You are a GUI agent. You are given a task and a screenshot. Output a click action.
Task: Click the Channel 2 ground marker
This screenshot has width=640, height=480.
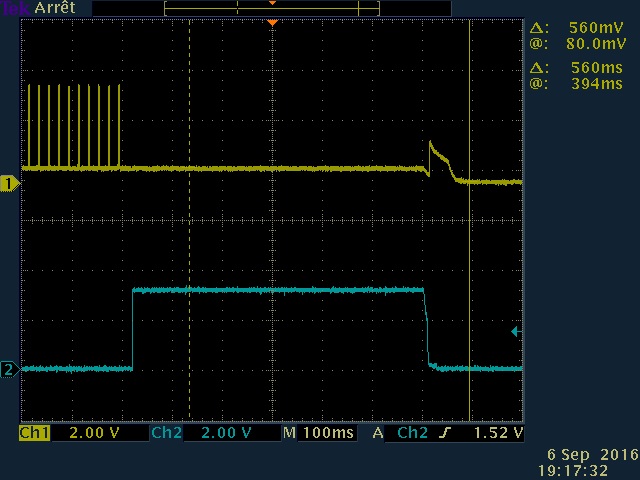tap(9, 369)
